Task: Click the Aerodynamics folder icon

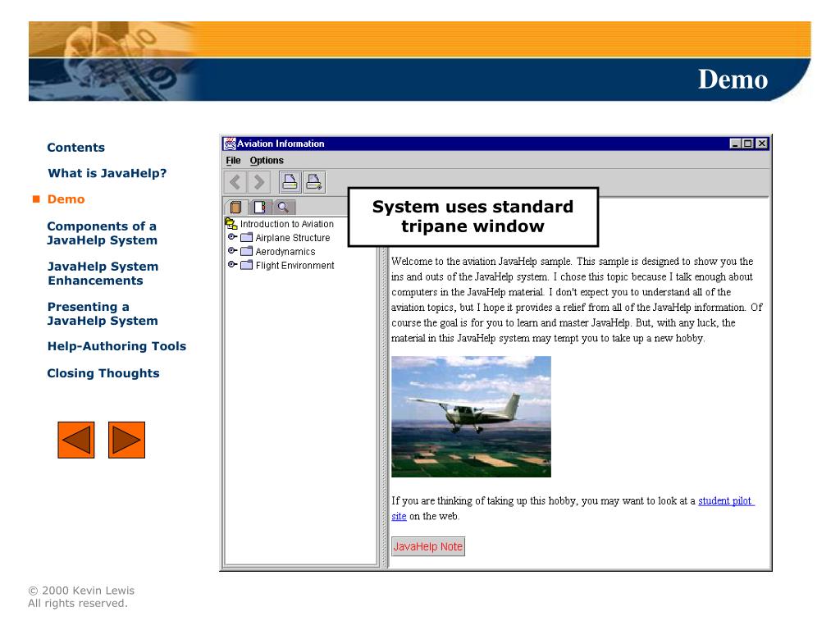Action: point(246,251)
